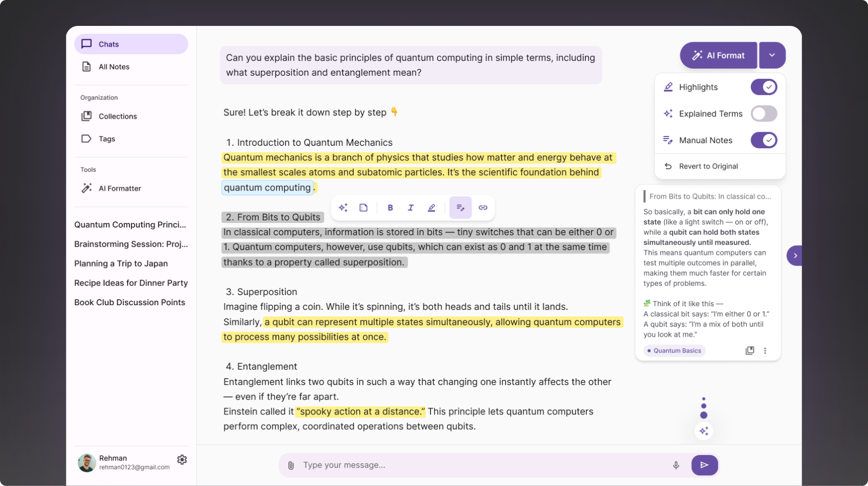Disable the Manual Notes toggle
868x486 pixels.
[764, 140]
